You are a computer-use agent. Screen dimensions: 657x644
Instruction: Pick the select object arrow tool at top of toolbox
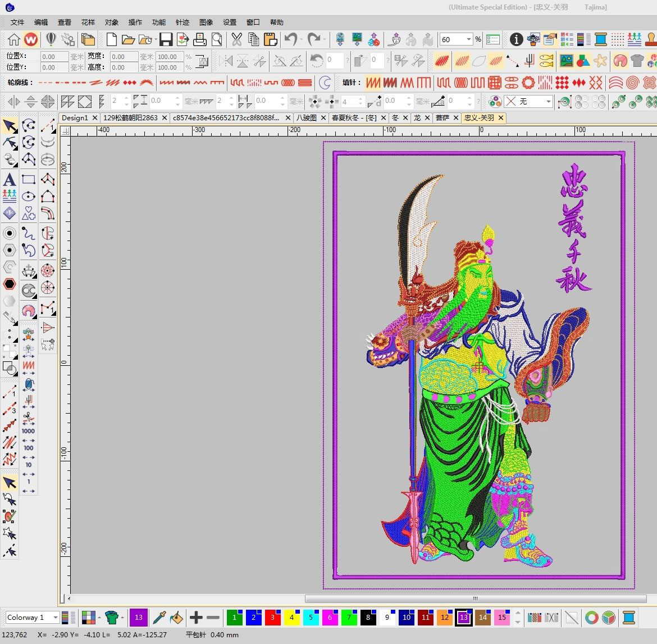click(10, 126)
